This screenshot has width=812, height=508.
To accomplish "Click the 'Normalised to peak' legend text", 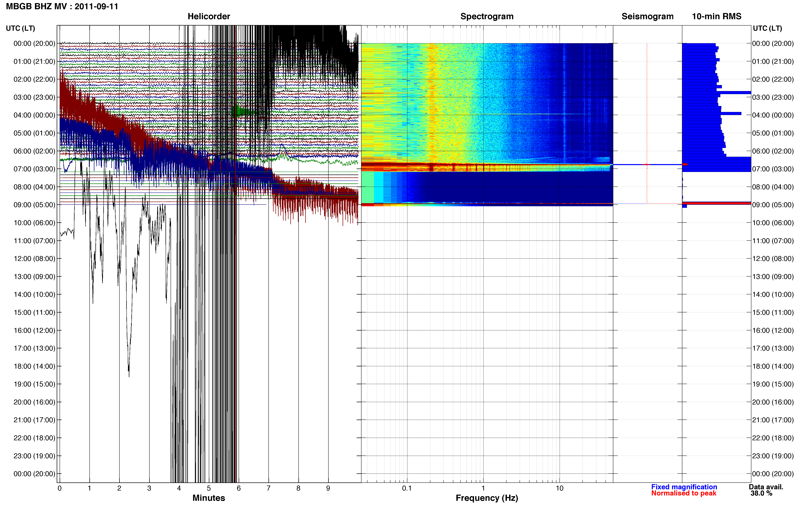I will [x=684, y=493].
